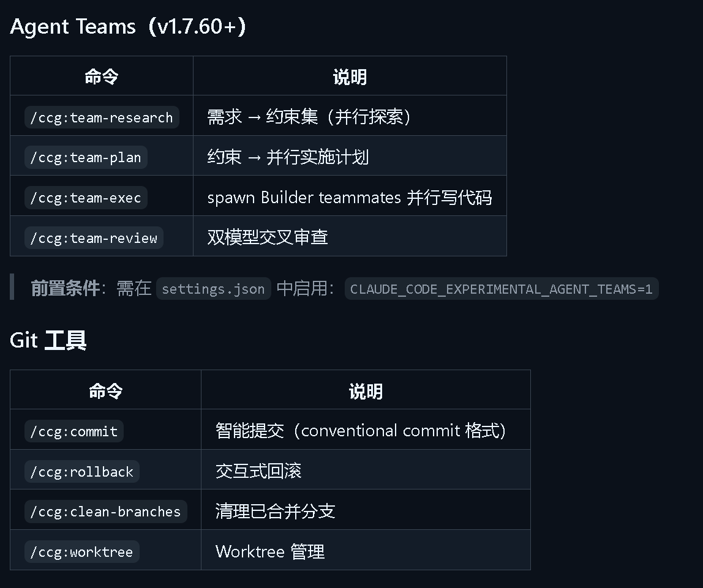This screenshot has width=703, height=588.
Task: Select the /ccg:worktree command
Action: 82,552
